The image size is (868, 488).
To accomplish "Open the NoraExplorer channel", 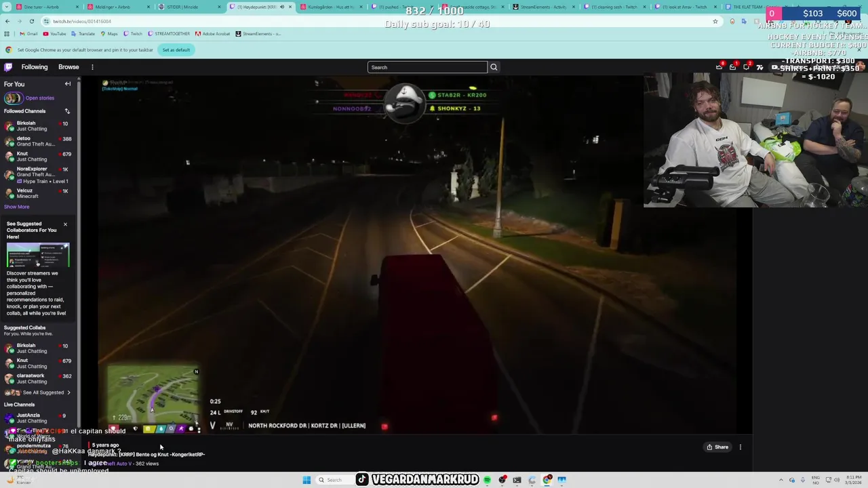I will pos(38,174).
